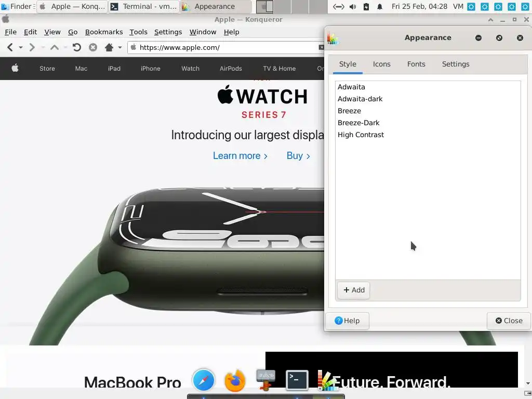Screen dimensions: 532x399
Task: Click the Appearance window title icon
Action: 332,38
